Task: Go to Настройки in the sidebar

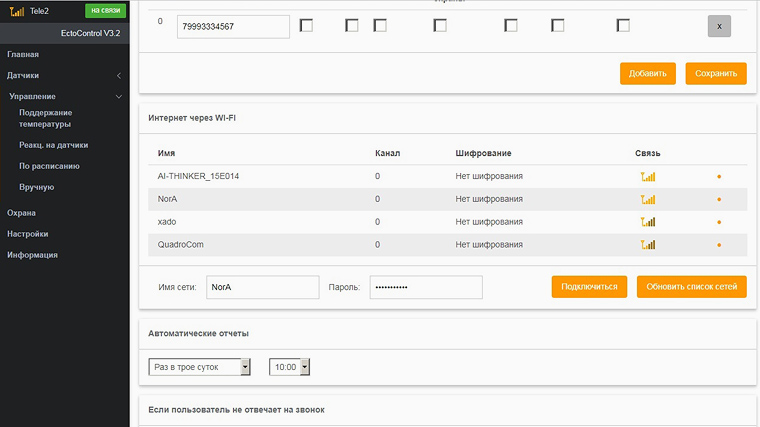Action: click(x=27, y=234)
